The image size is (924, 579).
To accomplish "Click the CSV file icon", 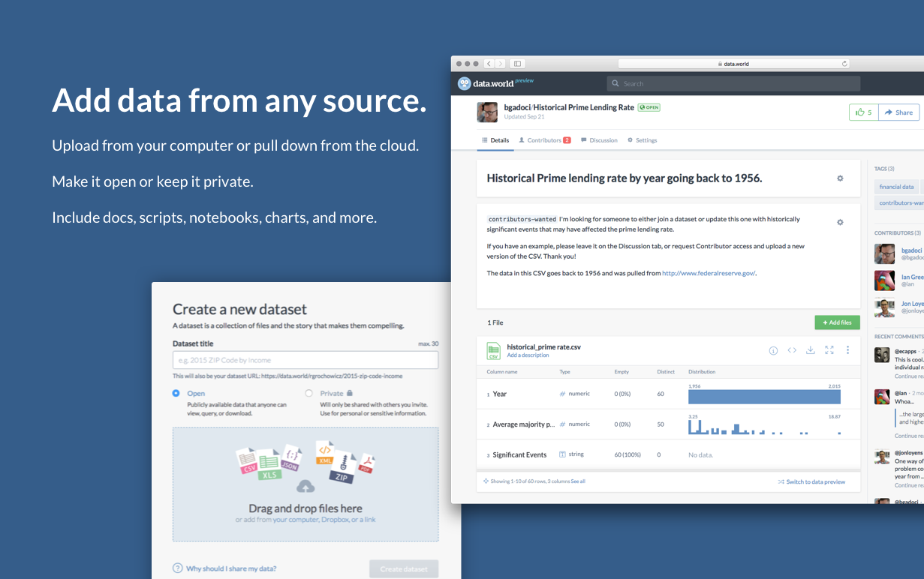I will [493, 350].
